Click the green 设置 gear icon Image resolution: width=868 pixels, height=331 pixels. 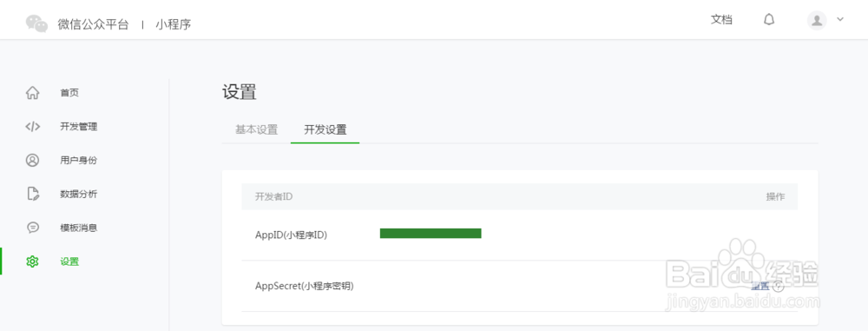[x=33, y=261]
